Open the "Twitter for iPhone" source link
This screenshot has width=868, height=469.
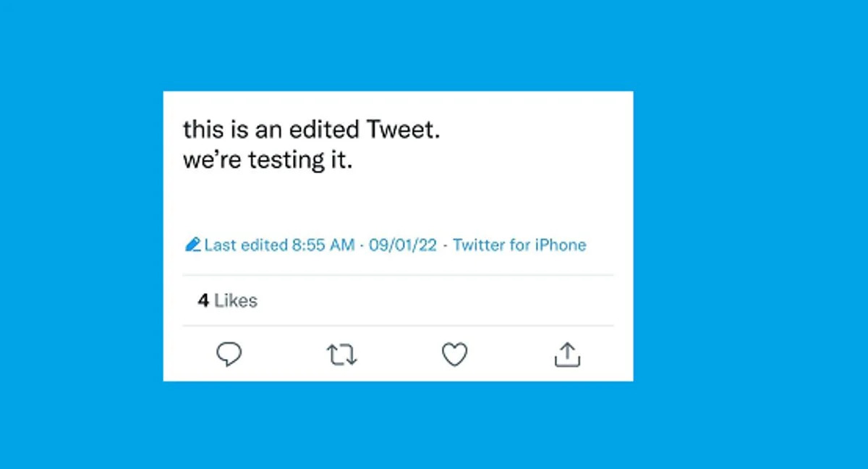(x=519, y=245)
